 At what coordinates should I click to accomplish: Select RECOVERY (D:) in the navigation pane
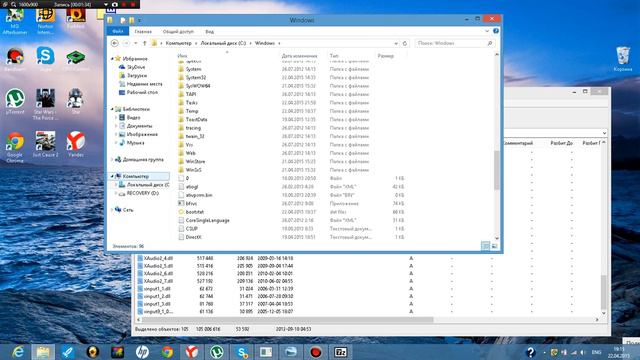click(x=142, y=193)
